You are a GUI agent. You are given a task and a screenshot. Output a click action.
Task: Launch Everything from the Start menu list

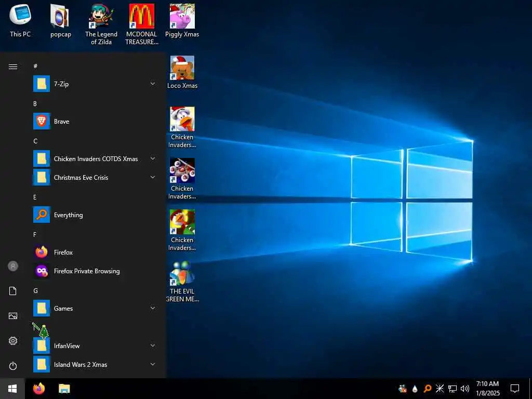tap(95, 215)
